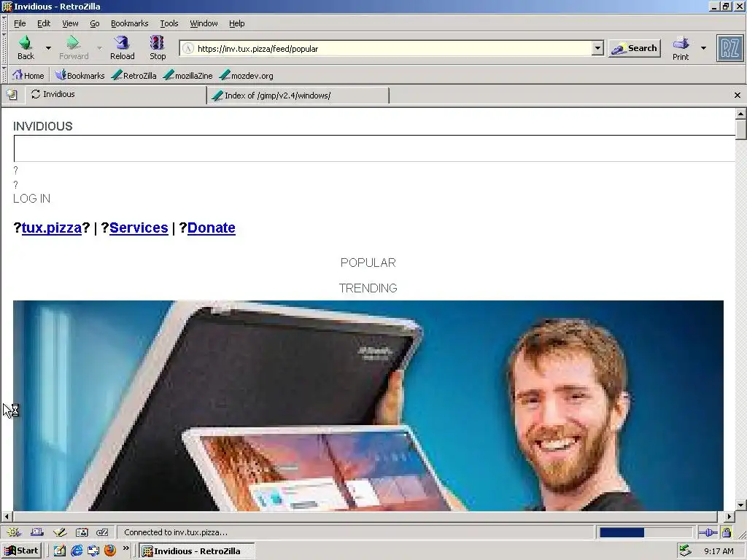The width and height of the screenshot is (747, 560).
Task: Click the Forward navigation button
Action: click(74, 47)
